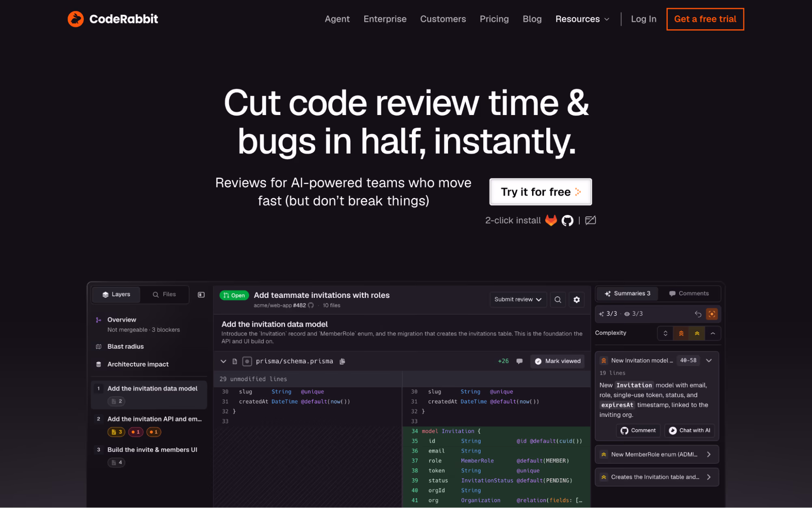Expand the 29 unmodified lines row
This screenshot has height=508, width=812.
307,379
